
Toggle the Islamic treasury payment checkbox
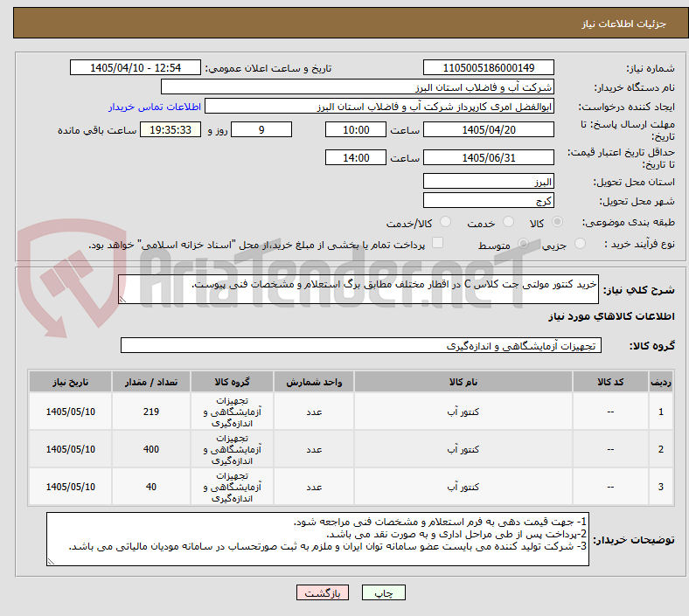pyautogui.click(x=438, y=243)
